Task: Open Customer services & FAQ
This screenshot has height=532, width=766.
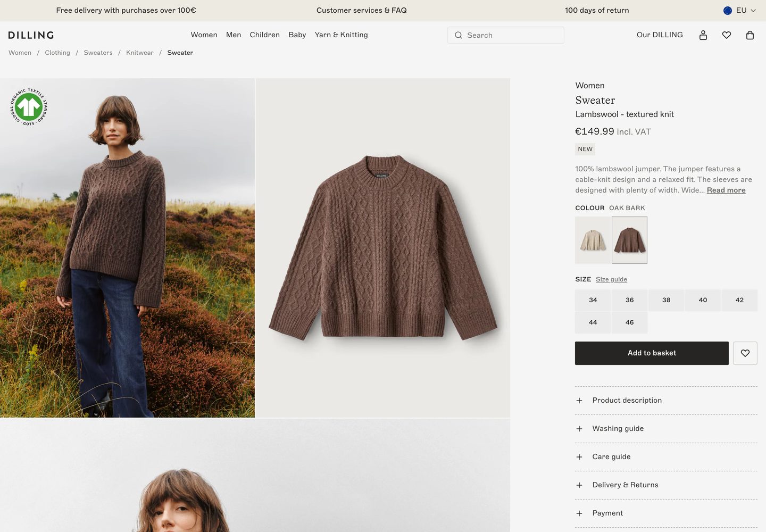Action: click(x=362, y=11)
